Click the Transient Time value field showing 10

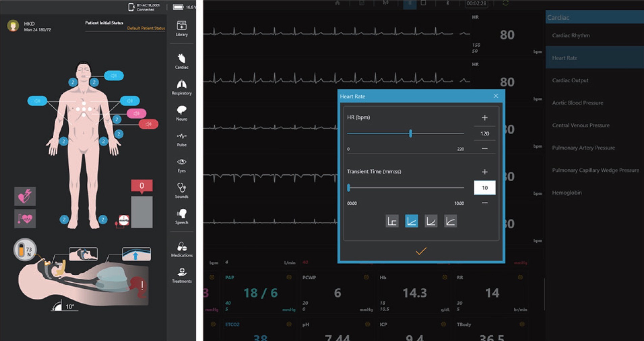[485, 188]
